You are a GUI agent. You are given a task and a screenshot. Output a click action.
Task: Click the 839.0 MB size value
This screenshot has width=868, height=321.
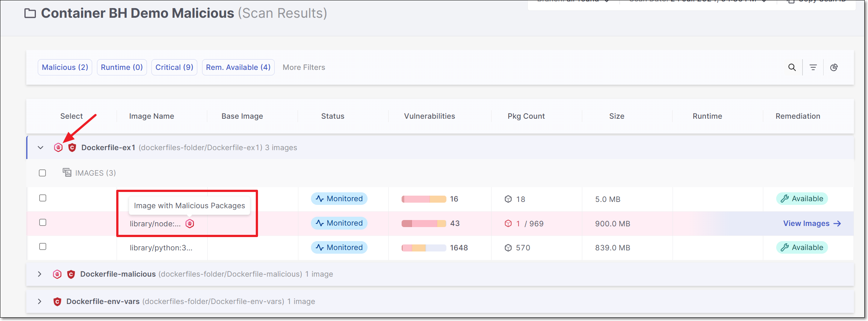click(x=613, y=248)
